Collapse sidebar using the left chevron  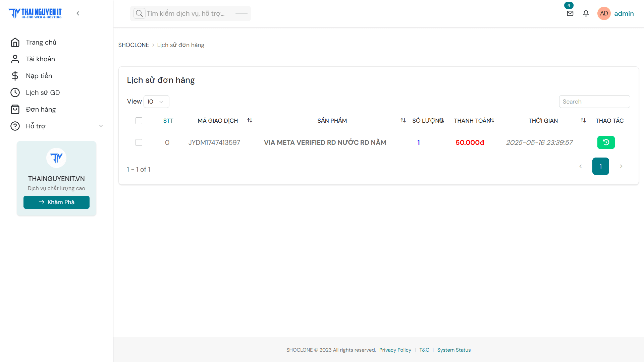78,13
